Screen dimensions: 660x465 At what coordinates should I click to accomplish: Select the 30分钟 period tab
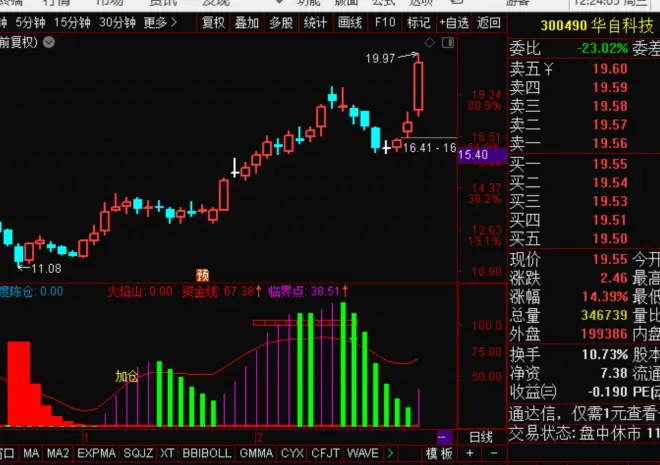[x=119, y=22]
